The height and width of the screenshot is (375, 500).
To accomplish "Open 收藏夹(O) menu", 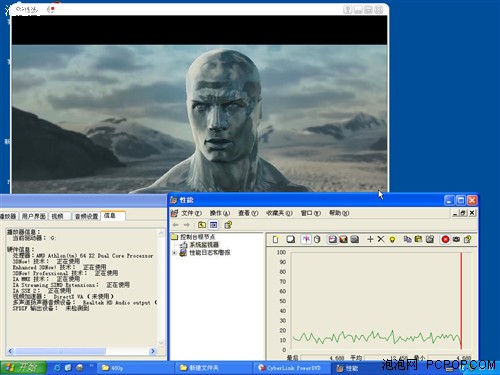I will point(279,213).
